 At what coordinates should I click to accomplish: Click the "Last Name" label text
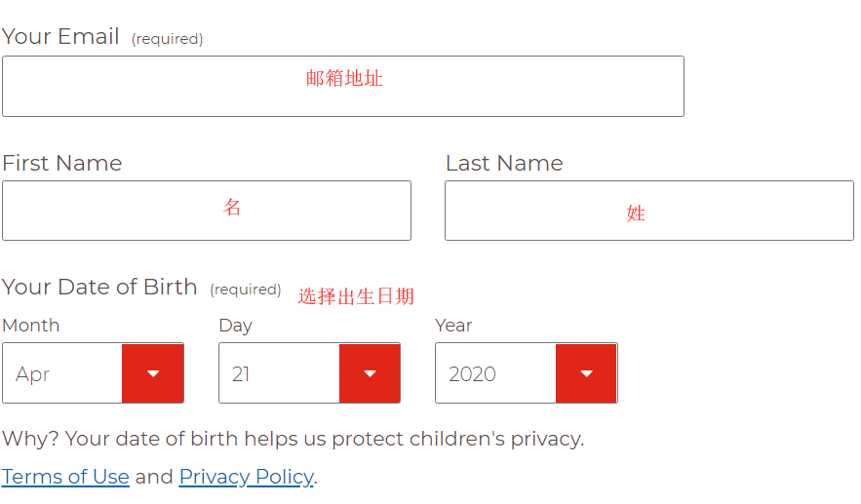click(504, 163)
